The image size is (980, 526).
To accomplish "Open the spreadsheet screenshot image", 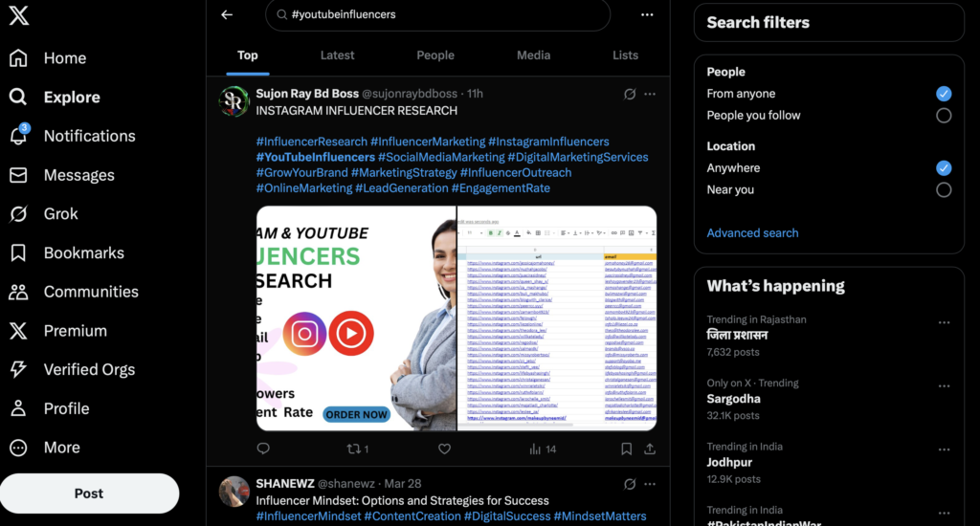I will [x=557, y=318].
